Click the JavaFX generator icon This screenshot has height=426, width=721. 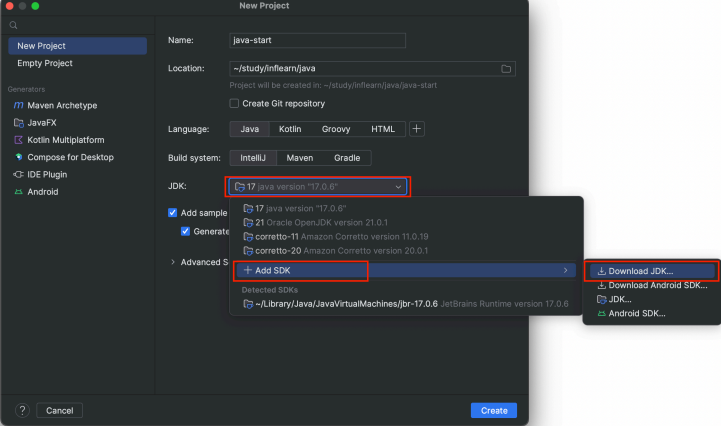click(x=18, y=123)
